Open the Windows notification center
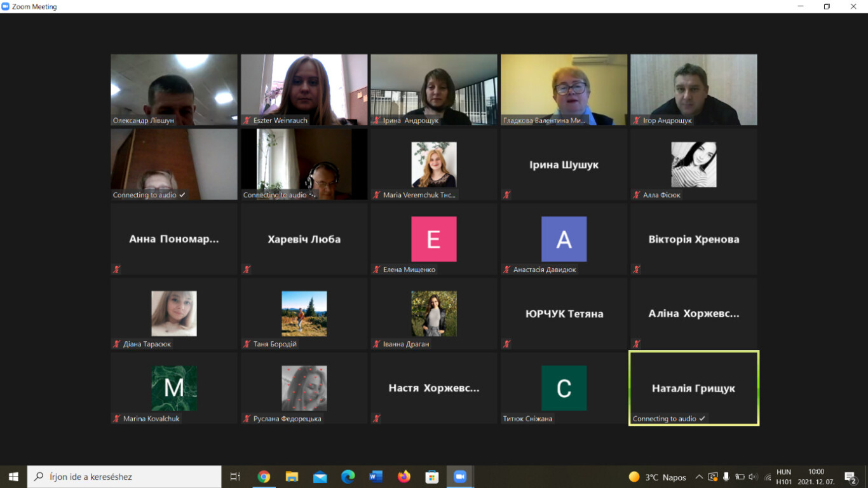The width and height of the screenshot is (868, 488). tap(851, 477)
